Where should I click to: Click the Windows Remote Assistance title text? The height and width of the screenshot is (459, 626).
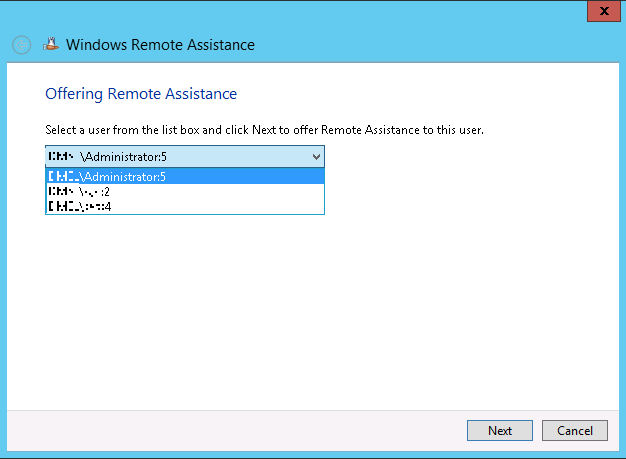click(x=160, y=45)
